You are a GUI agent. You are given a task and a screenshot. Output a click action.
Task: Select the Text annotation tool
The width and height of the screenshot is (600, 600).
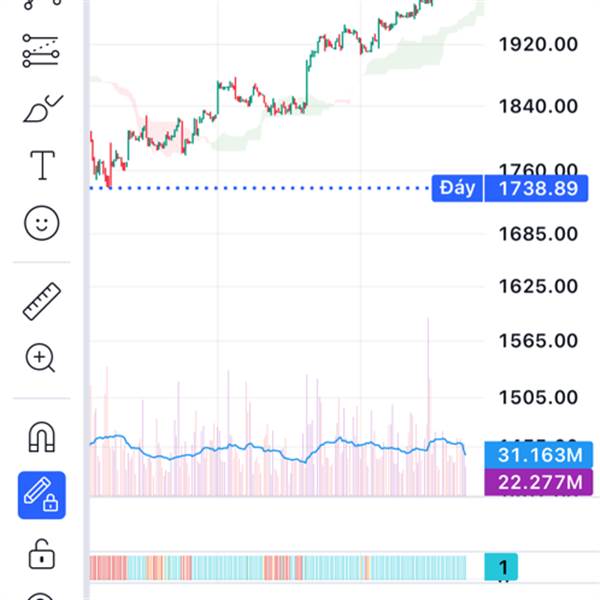pos(41,164)
